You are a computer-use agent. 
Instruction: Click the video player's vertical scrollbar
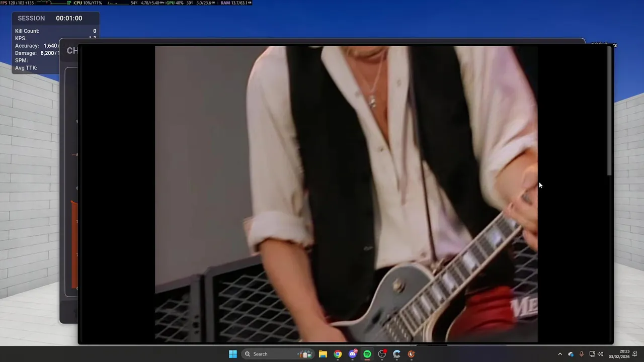[x=609, y=111]
